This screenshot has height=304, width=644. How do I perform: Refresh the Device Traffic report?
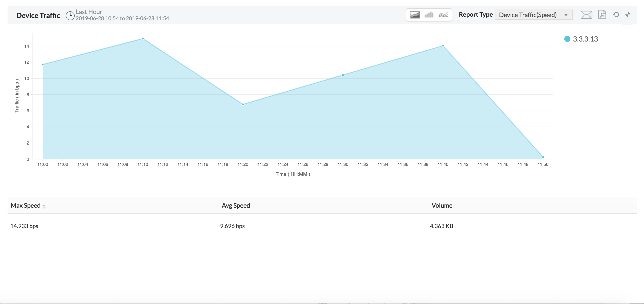click(x=616, y=15)
